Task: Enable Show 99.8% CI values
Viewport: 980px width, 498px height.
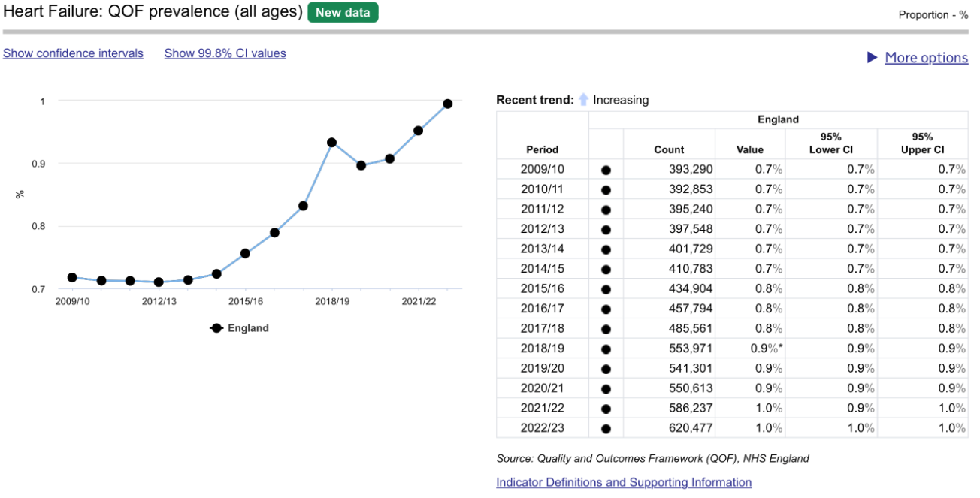Action: pos(225,53)
